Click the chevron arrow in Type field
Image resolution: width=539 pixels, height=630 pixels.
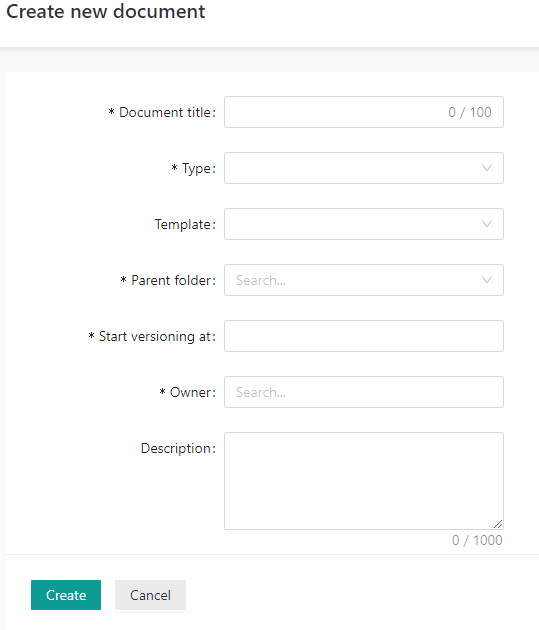(487, 168)
